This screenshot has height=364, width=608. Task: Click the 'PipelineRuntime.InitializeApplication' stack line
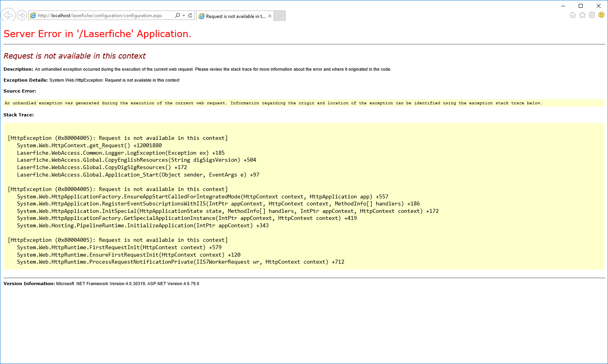click(143, 225)
